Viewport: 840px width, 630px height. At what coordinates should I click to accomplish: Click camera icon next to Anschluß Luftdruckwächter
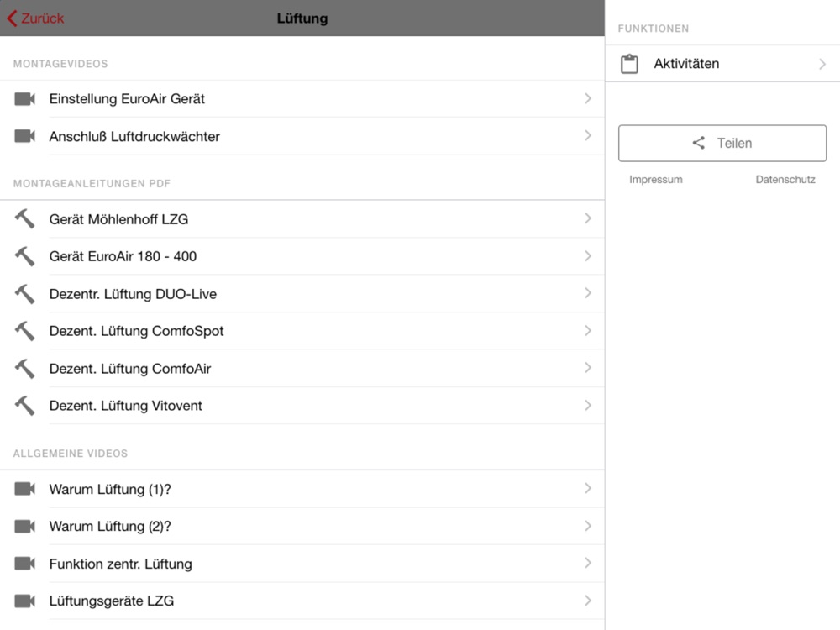(24, 136)
